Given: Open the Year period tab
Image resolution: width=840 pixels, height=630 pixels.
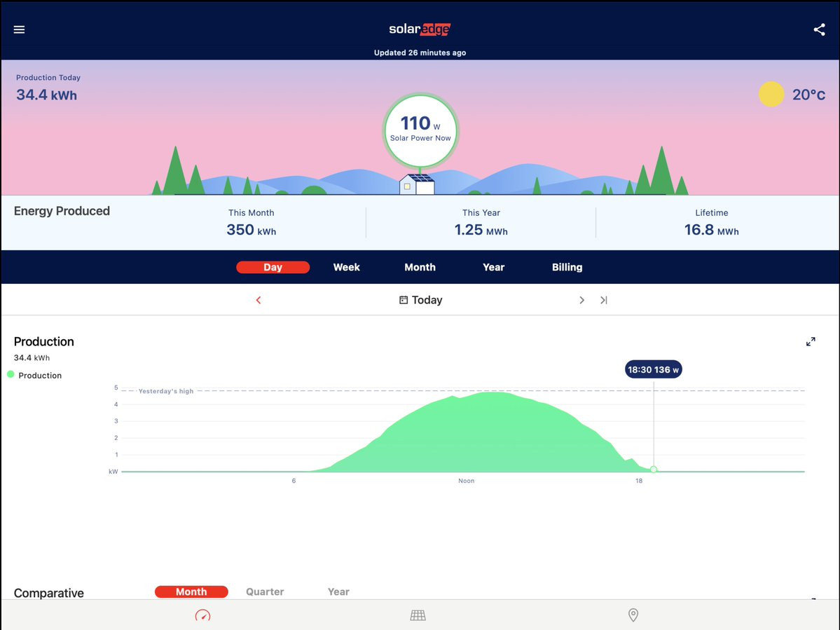Looking at the screenshot, I should pyautogui.click(x=493, y=267).
